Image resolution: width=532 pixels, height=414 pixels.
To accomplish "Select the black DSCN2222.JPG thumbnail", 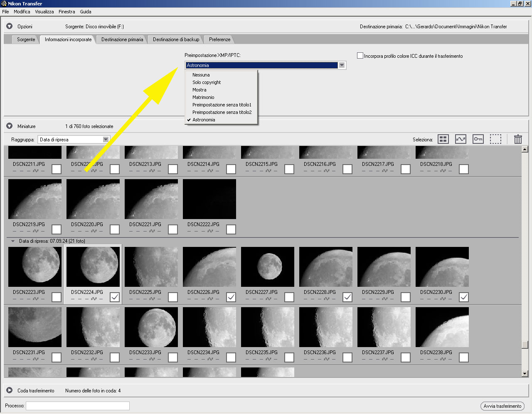I will (209, 199).
